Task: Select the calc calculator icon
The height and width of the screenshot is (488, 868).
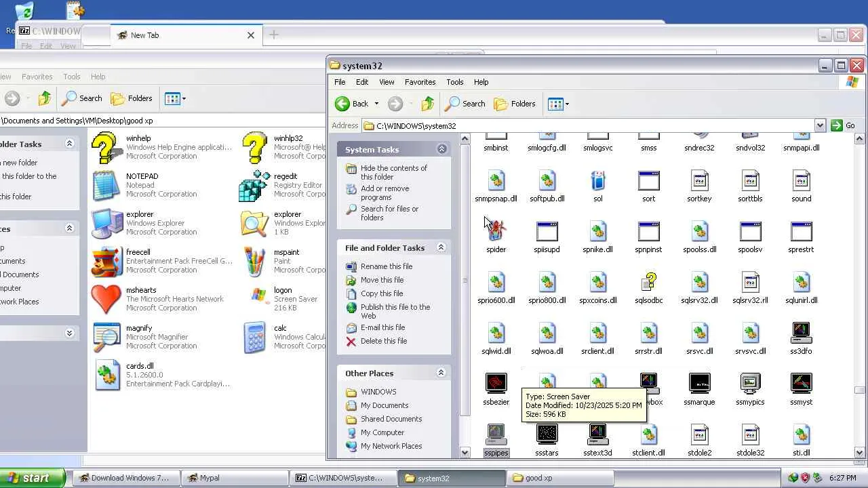Action: point(254,338)
